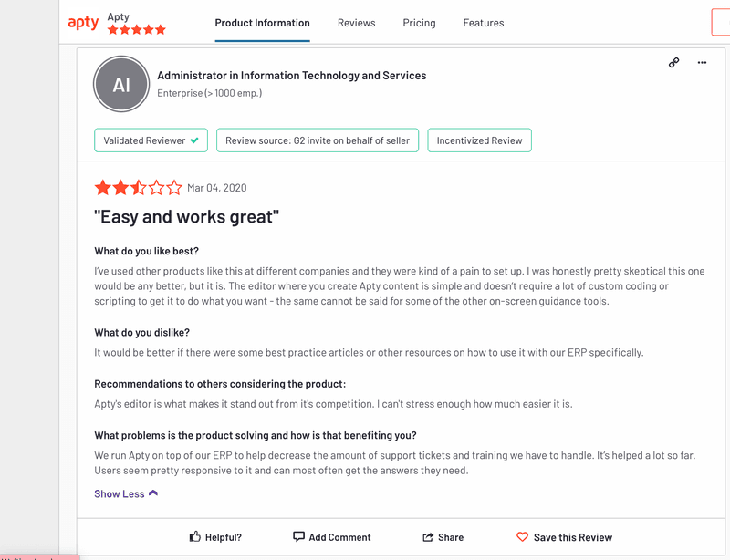This screenshot has height=560, width=730.
Task: Toggle saving the review with the heart icon
Action: [521, 537]
